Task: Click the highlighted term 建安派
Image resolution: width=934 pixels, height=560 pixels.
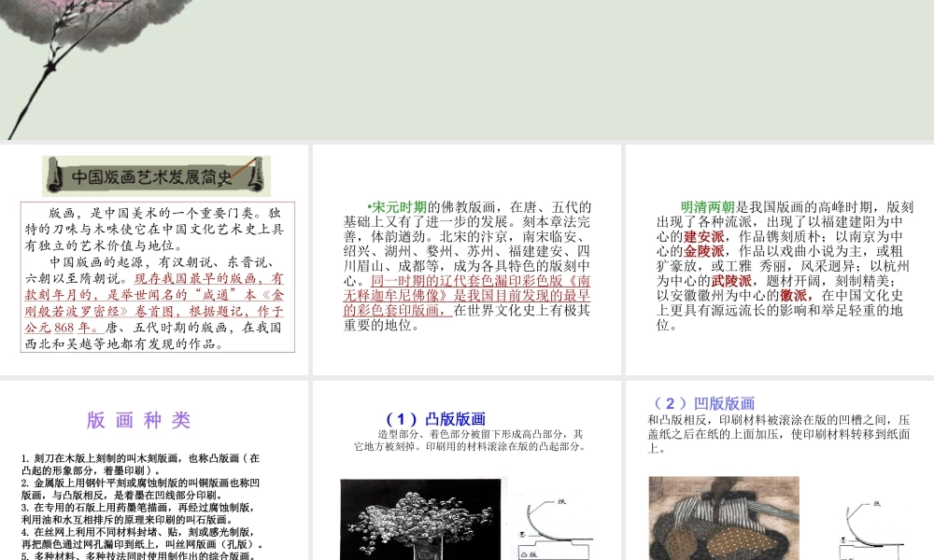Action: coord(703,236)
